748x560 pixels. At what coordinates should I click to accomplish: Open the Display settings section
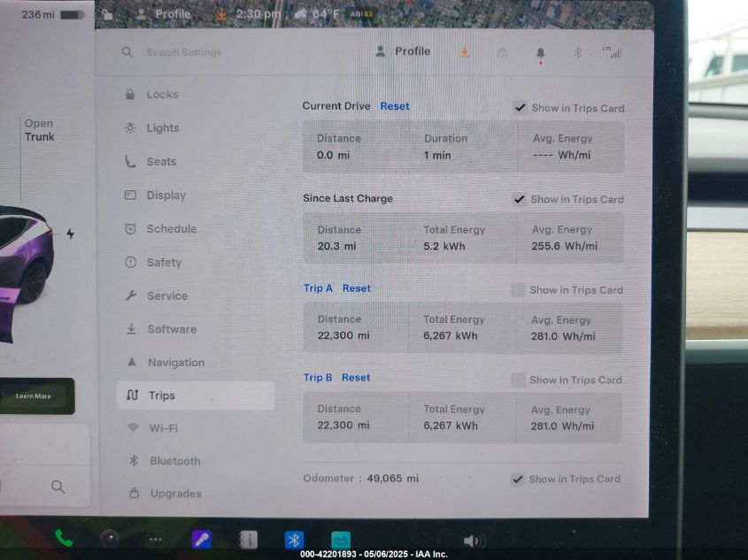[166, 196]
